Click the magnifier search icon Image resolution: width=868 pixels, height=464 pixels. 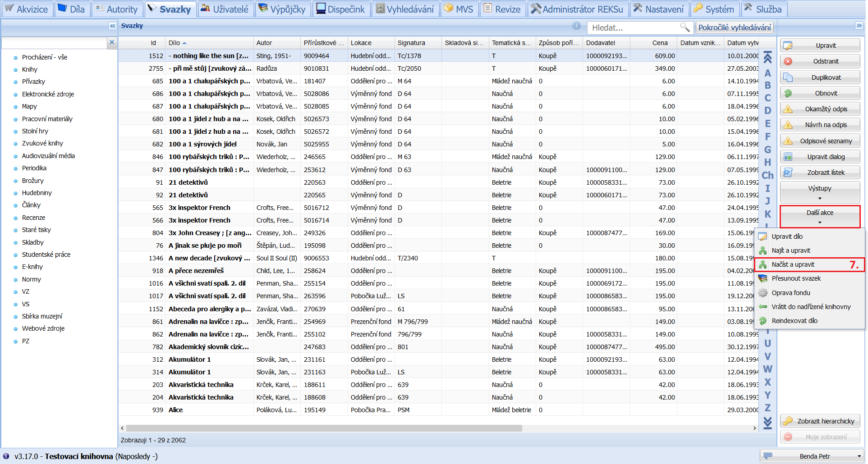[684, 27]
